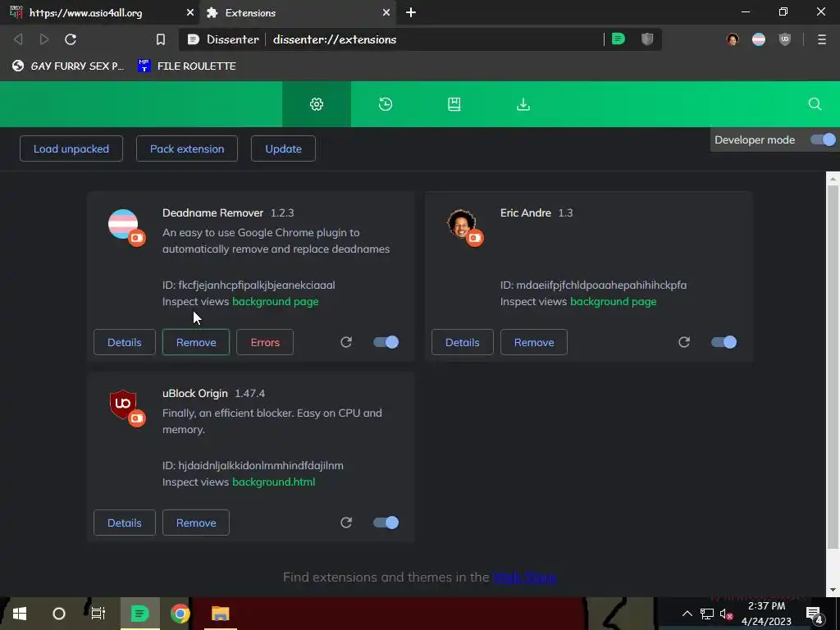Image resolution: width=840 pixels, height=630 pixels.
Task: Close the asio4all.org tab
Action: pyautogui.click(x=190, y=12)
